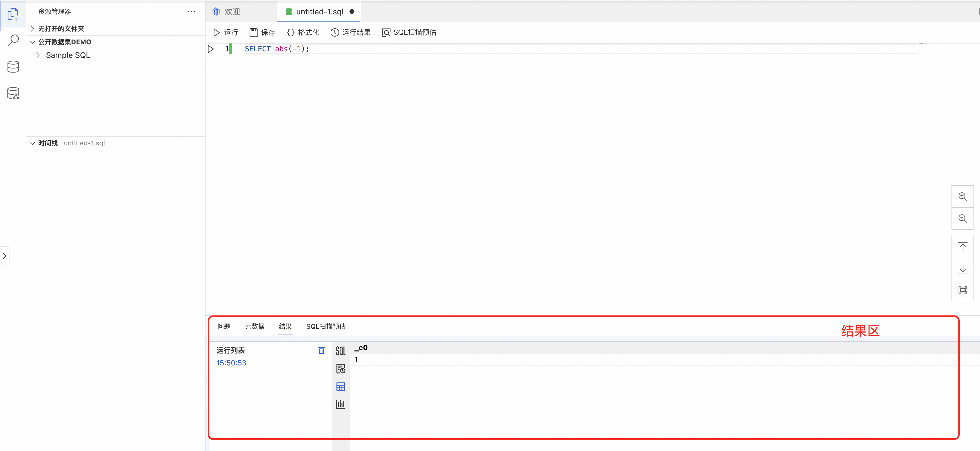Delete run list with trash icon
Viewport: 980px width, 451px height.
click(x=321, y=350)
